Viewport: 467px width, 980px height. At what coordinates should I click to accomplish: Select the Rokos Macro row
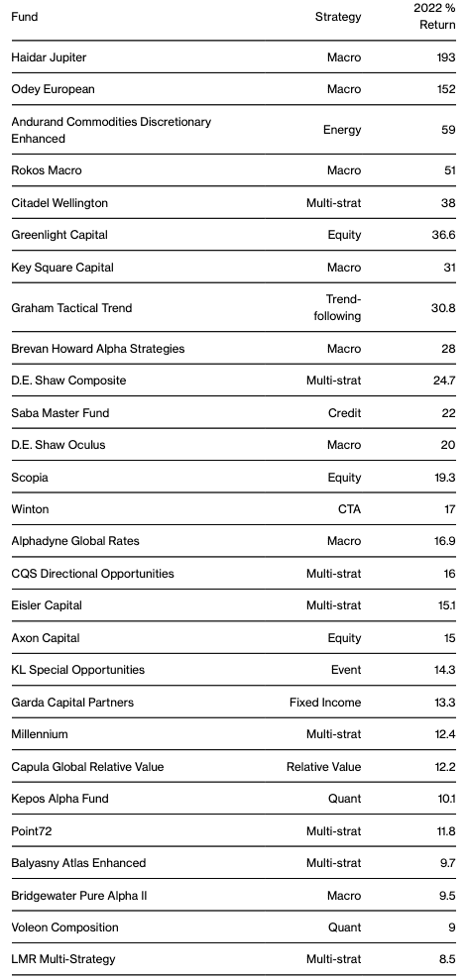click(233, 170)
